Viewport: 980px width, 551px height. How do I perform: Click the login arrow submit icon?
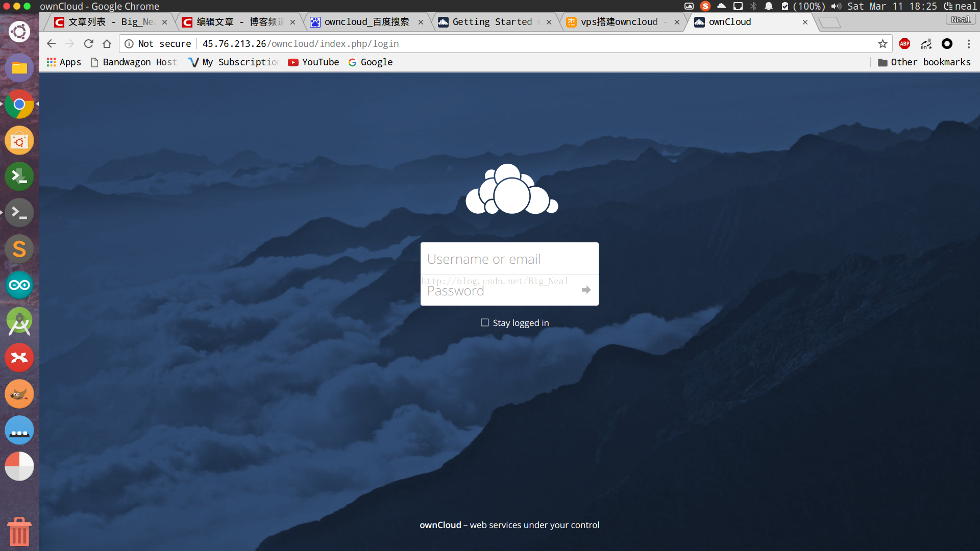click(586, 290)
